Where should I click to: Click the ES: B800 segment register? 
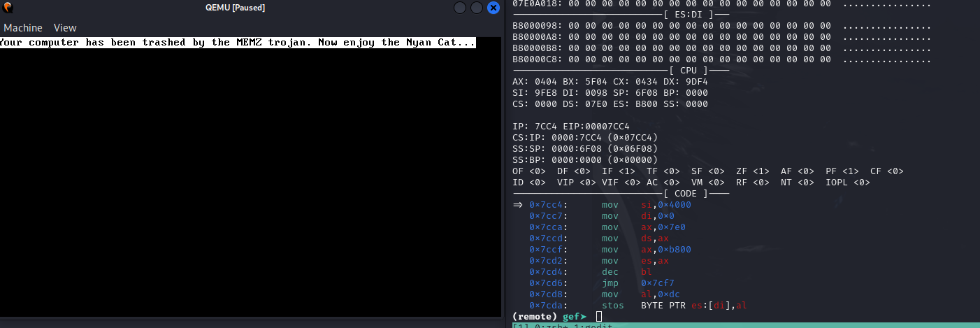coord(635,104)
